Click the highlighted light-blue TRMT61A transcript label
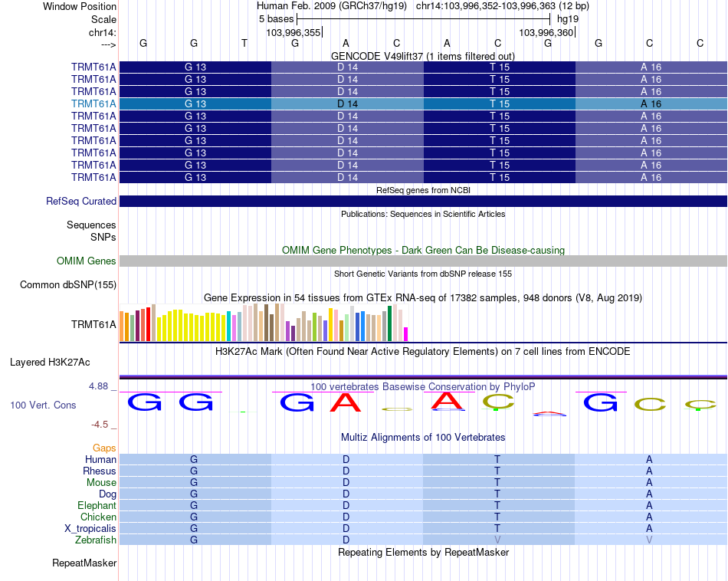Screen dimensions: 728x581 (x=93, y=103)
